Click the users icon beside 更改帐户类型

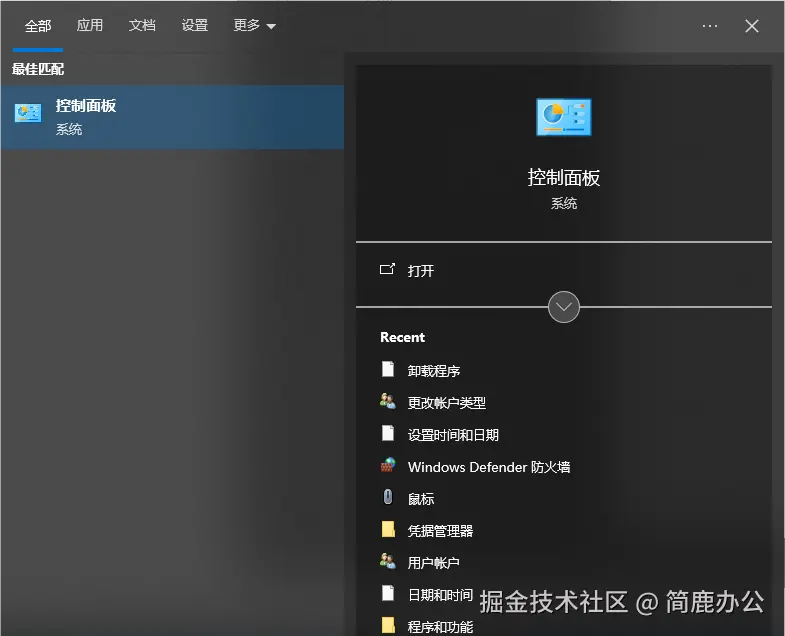387,401
